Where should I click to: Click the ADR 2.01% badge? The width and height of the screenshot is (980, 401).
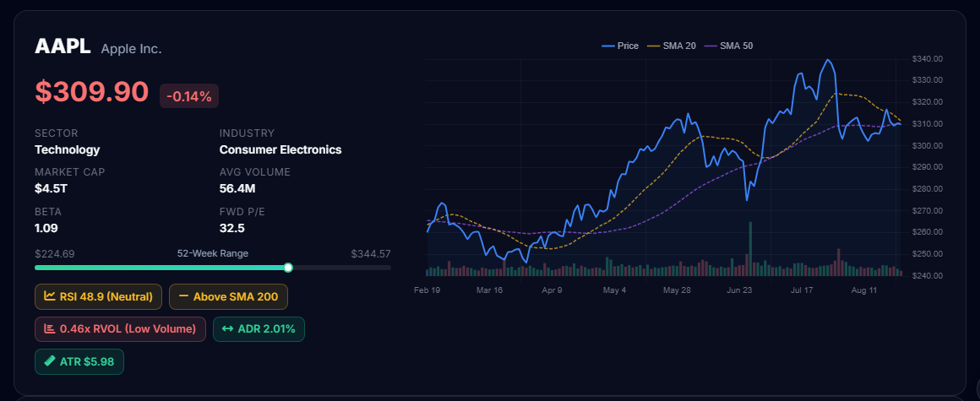click(259, 328)
